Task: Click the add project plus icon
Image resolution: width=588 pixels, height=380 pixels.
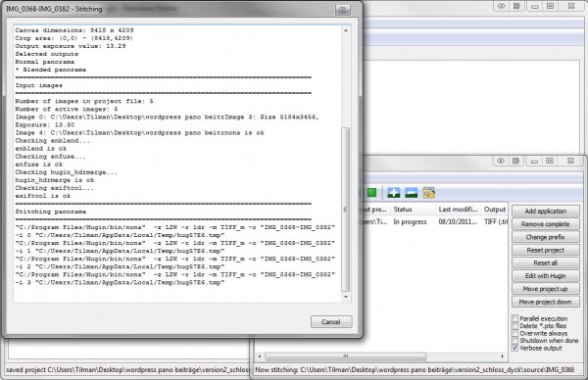Action: click(x=393, y=193)
